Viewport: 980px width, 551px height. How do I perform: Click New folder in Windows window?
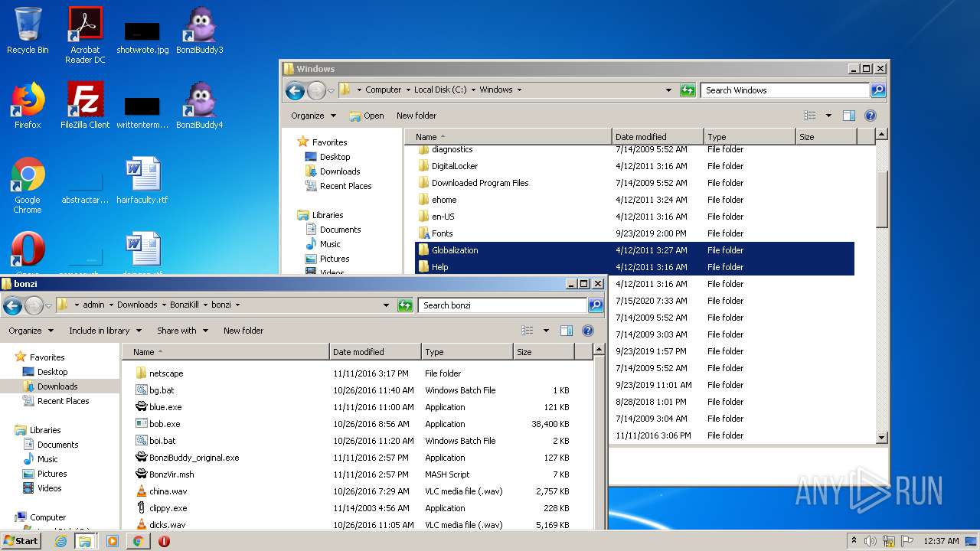click(416, 116)
